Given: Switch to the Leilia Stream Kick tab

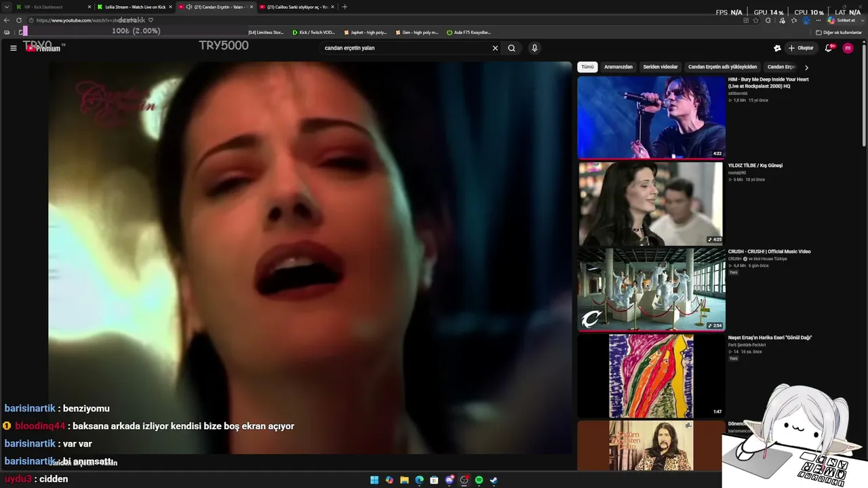Looking at the screenshot, I should (135, 7).
